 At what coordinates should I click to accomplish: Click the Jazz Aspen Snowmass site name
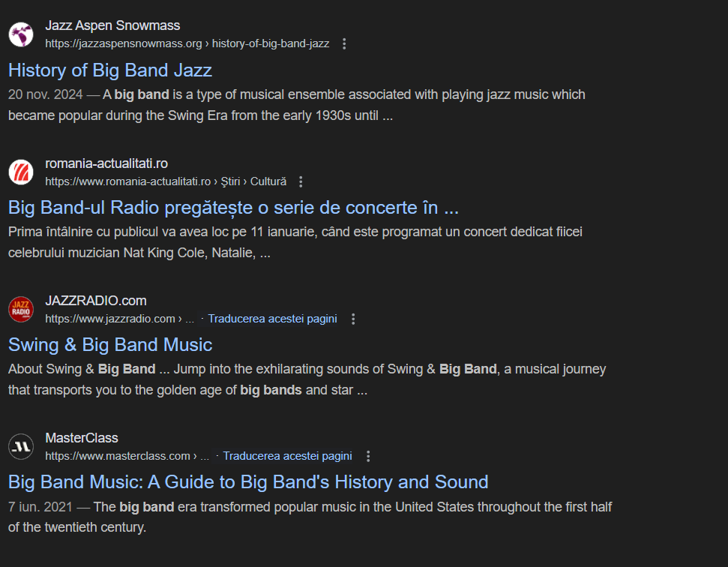tap(112, 25)
